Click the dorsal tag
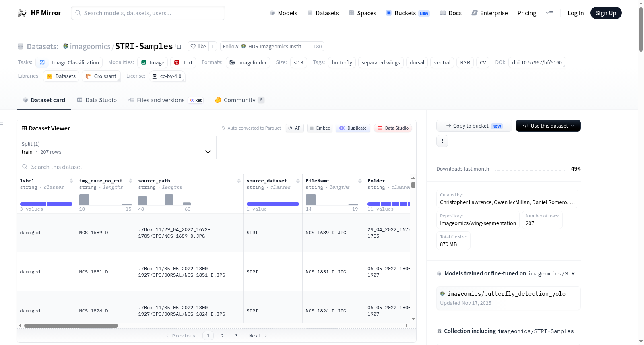This screenshot has width=644, height=345. (417, 62)
